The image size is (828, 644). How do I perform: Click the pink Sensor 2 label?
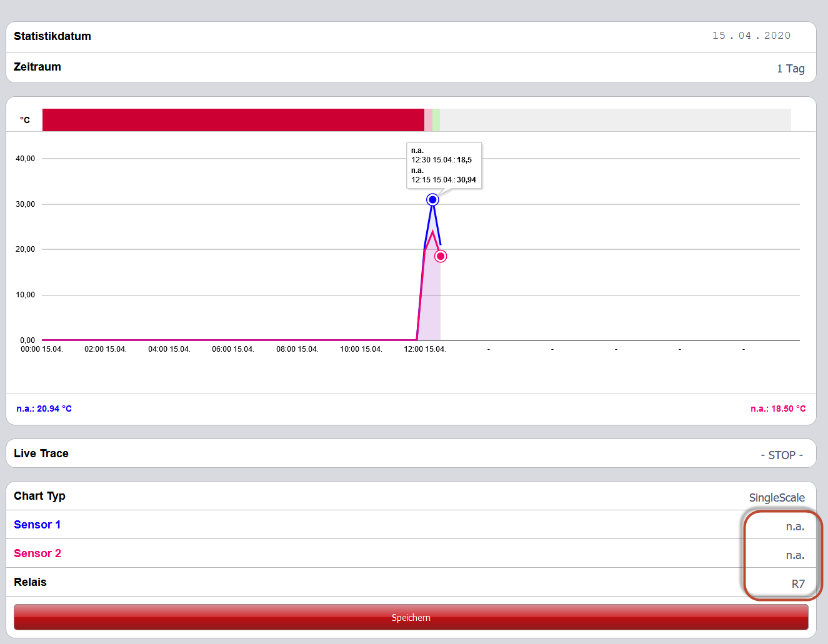(37, 553)
